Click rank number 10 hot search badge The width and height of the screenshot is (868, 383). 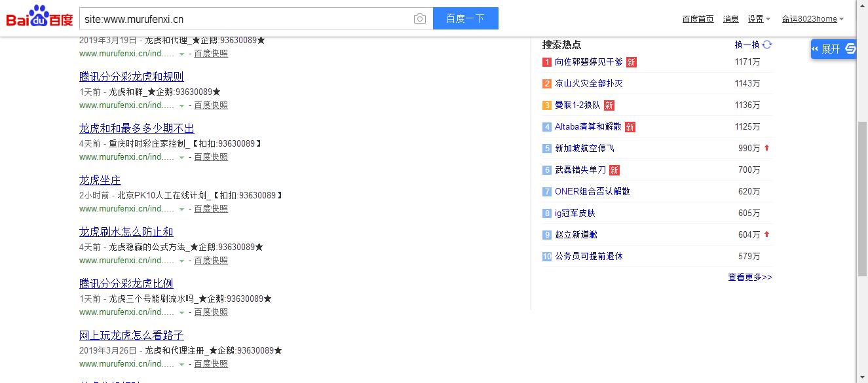[x=547, y=257]
